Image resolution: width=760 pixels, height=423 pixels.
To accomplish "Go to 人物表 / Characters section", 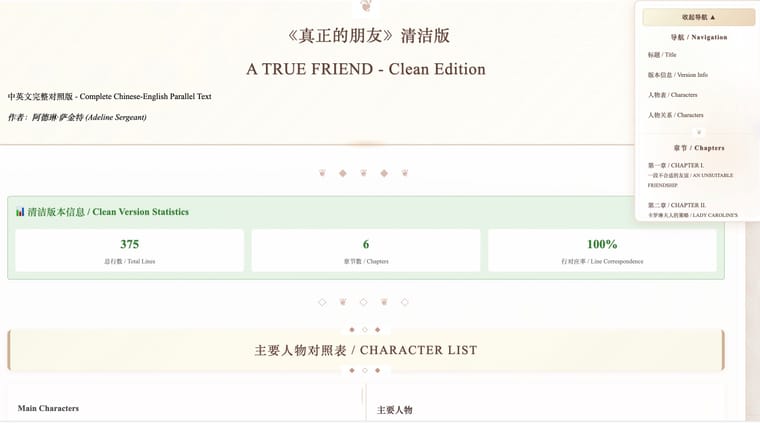I will coord(672,95).
